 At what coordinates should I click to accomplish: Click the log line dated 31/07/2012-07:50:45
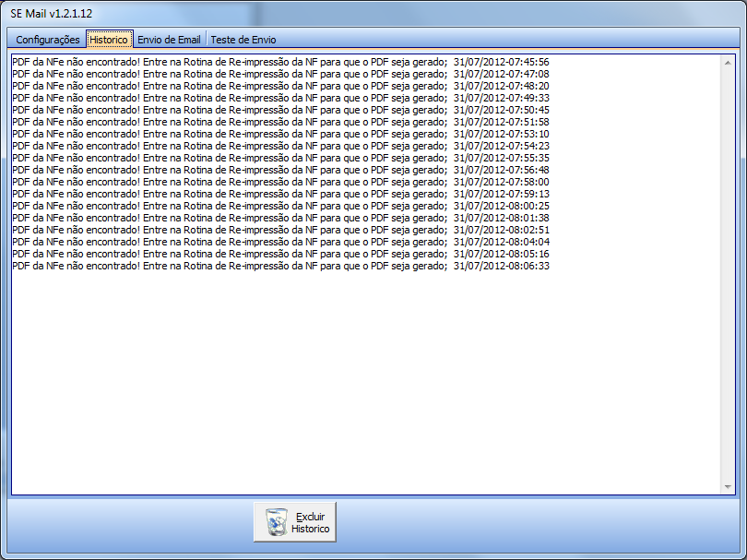click(x=280, y=110)
